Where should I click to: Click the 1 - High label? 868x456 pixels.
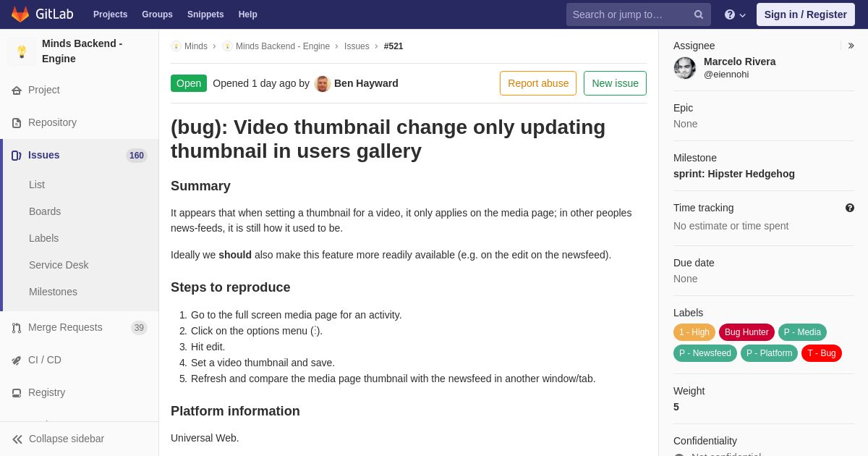(694, 332)
